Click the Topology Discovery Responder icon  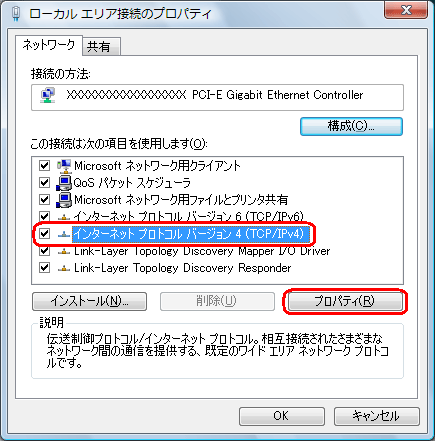click(x=64, y=268)
